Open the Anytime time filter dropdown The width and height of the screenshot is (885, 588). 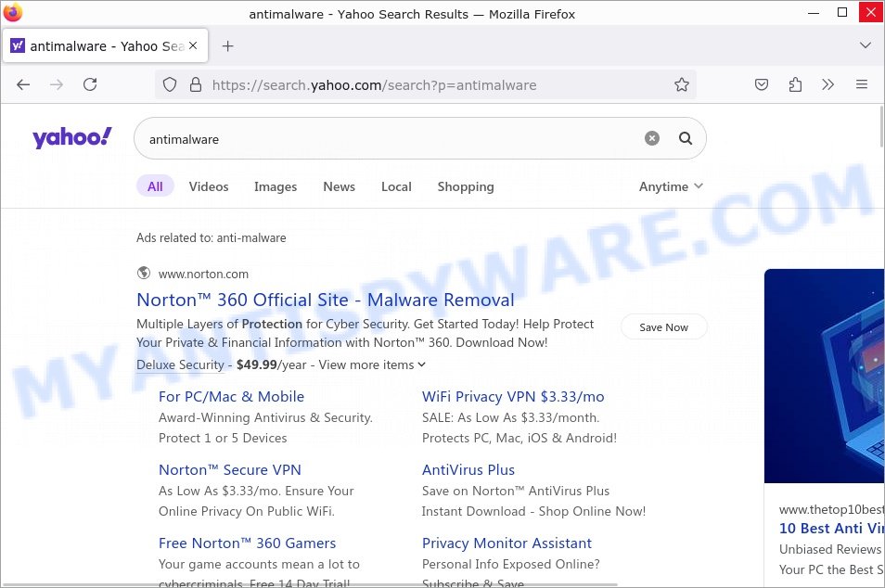[x=671, y=186]
